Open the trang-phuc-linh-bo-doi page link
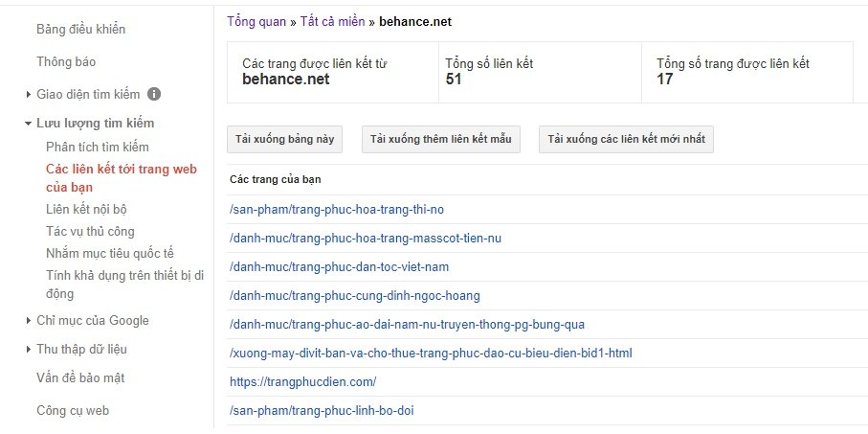The height and width of the screenshot is (434, 868). coord(322,411)
